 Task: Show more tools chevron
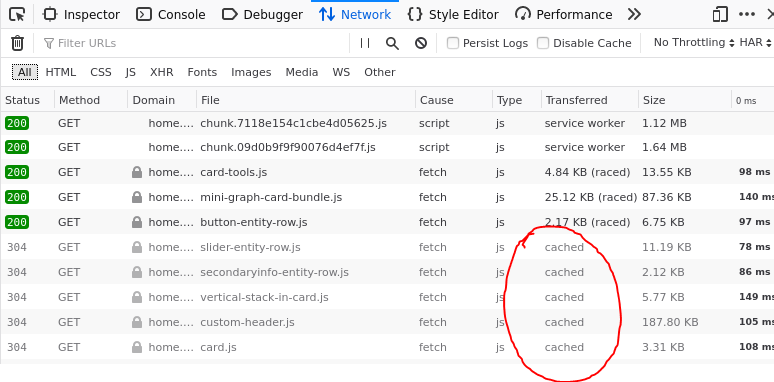pos(634,15)
